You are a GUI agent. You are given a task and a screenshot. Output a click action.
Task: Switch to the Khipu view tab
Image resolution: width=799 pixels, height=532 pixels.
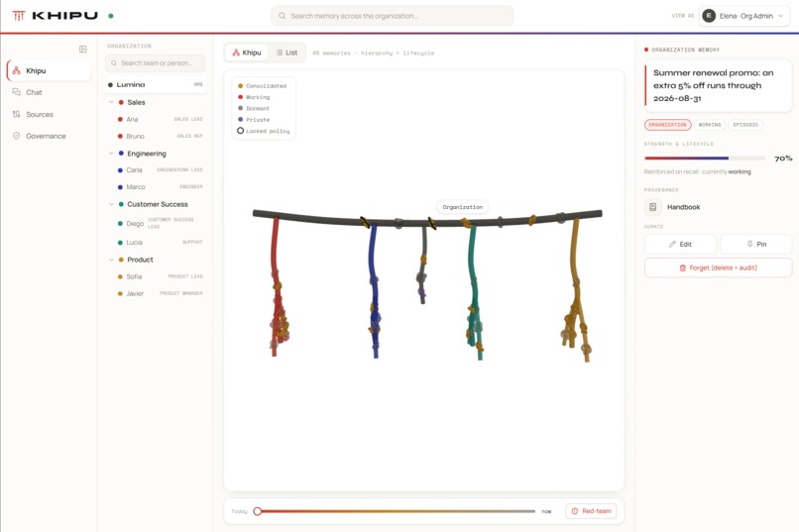tap(247, 53)
